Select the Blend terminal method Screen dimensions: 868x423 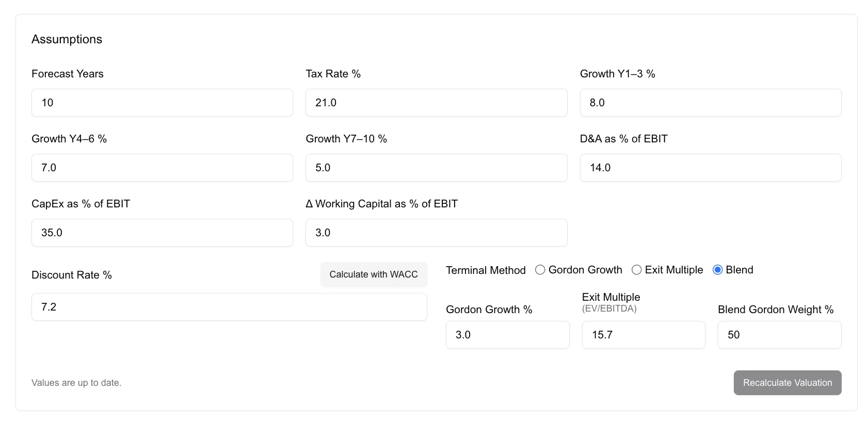click(x=717, y=270)
